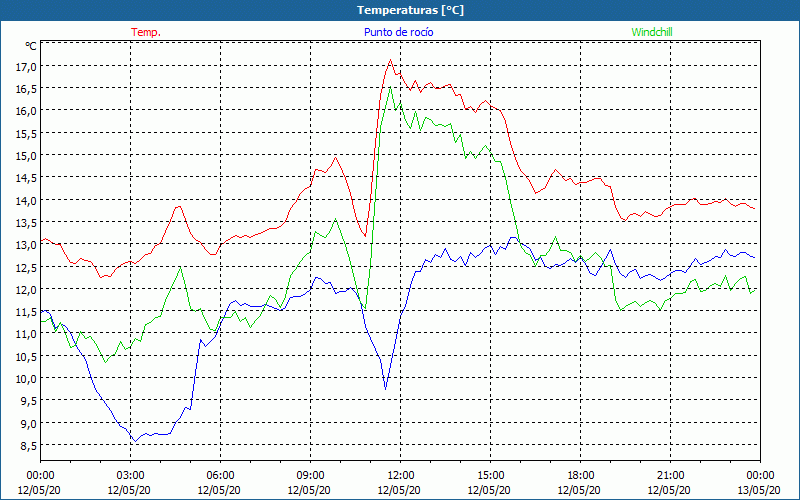Select the red Temp. legend label
Screen dimensions: 800x500
(146, 32)
